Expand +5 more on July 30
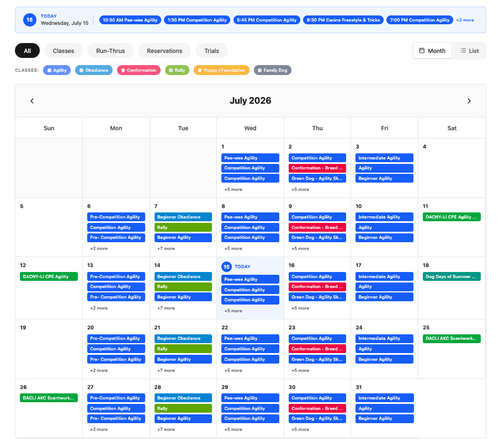499x448 pixels. (x=300, y=430)
